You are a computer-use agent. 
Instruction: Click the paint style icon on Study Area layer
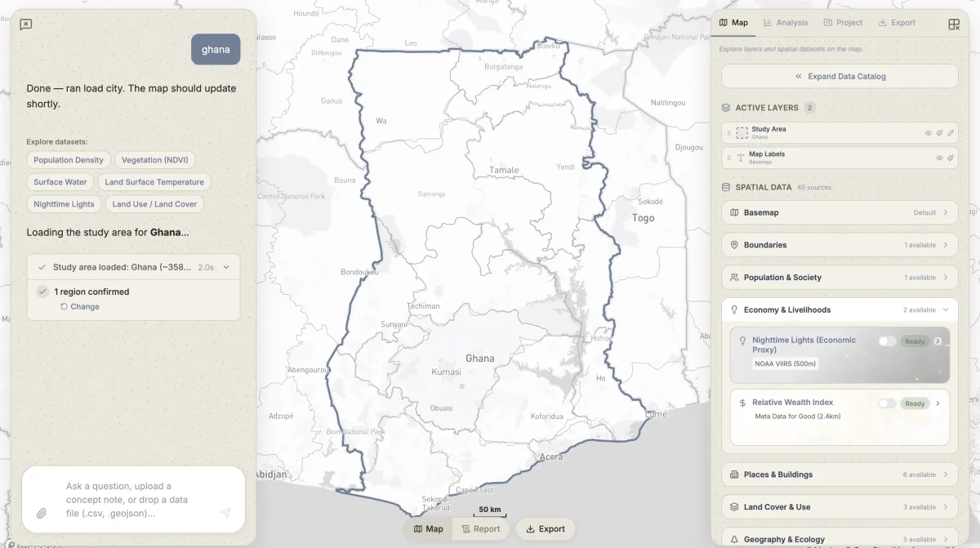(x=939, y=133)
